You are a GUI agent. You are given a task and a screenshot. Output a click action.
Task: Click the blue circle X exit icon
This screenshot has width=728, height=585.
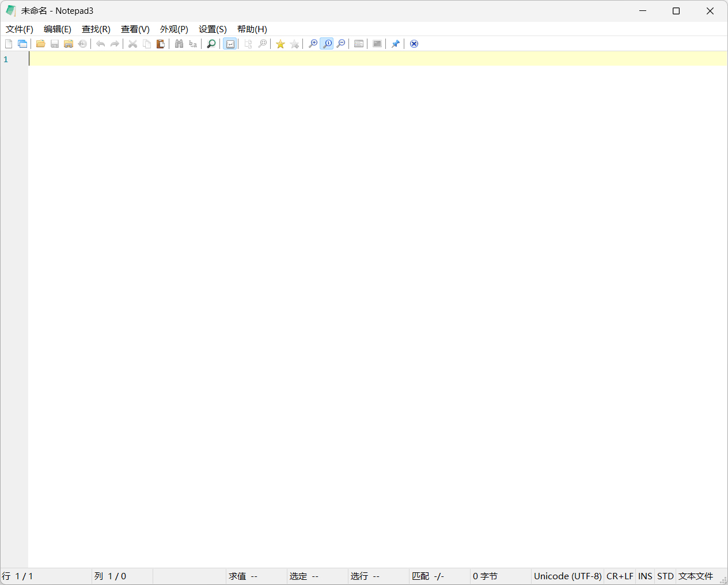414,44
